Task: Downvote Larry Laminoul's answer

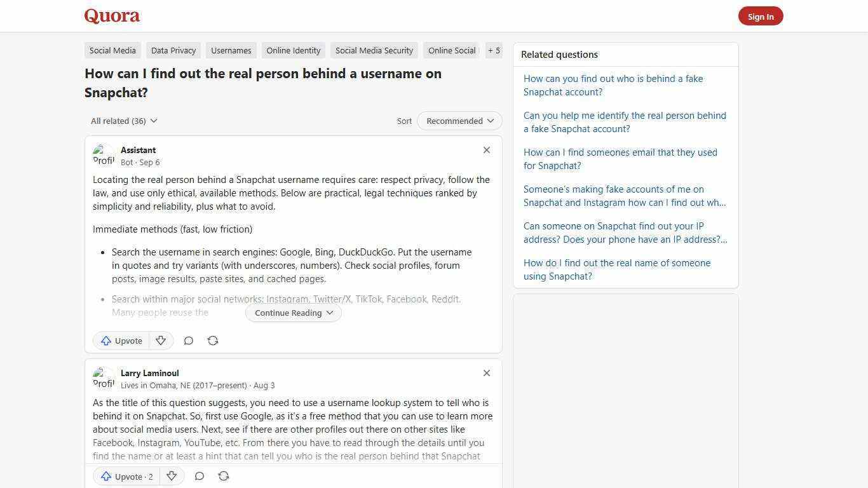Action: coord(172,476)
